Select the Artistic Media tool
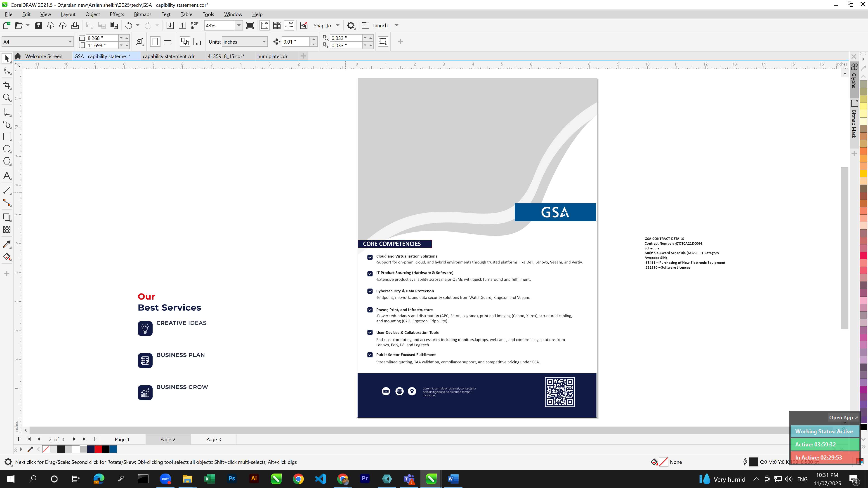Screen dimensions: 868x488 click(7, 125)
